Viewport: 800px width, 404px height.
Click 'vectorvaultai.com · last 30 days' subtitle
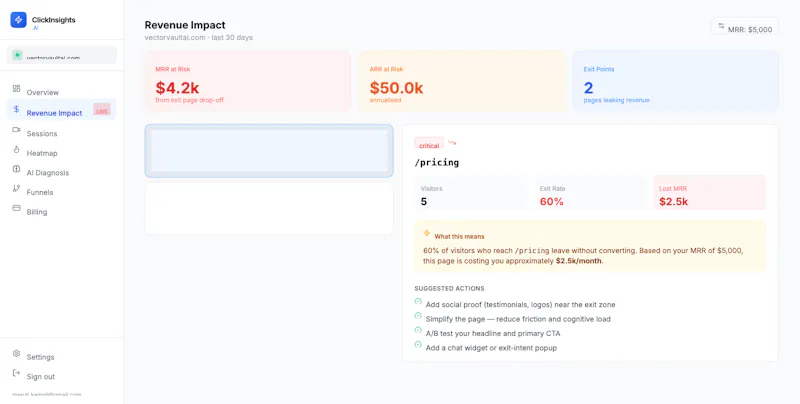pyautogui.click(x=198, y=38)
